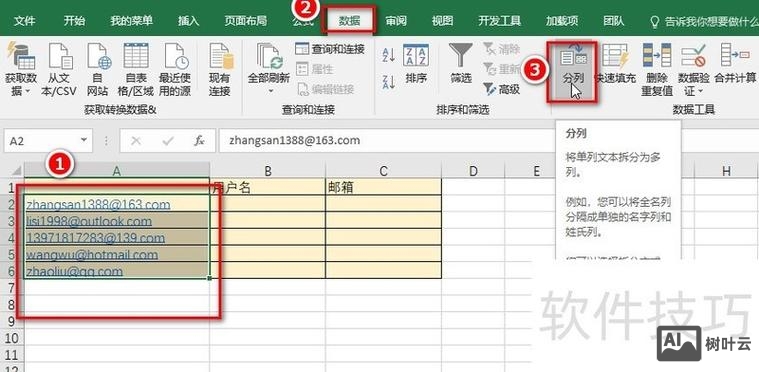
Task: Click the select-all corner triangle
Action: pyautogui.click(x=16, y=171)
